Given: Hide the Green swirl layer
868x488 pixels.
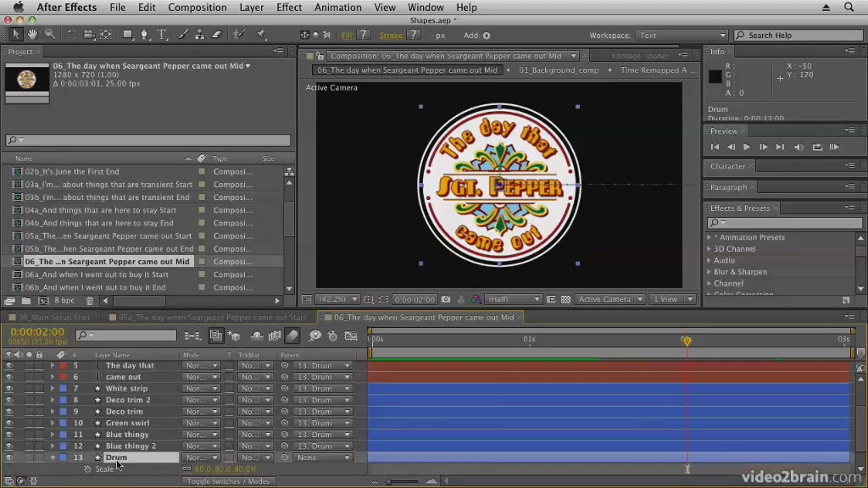Looking at the screenshot, I should (8, 424).
